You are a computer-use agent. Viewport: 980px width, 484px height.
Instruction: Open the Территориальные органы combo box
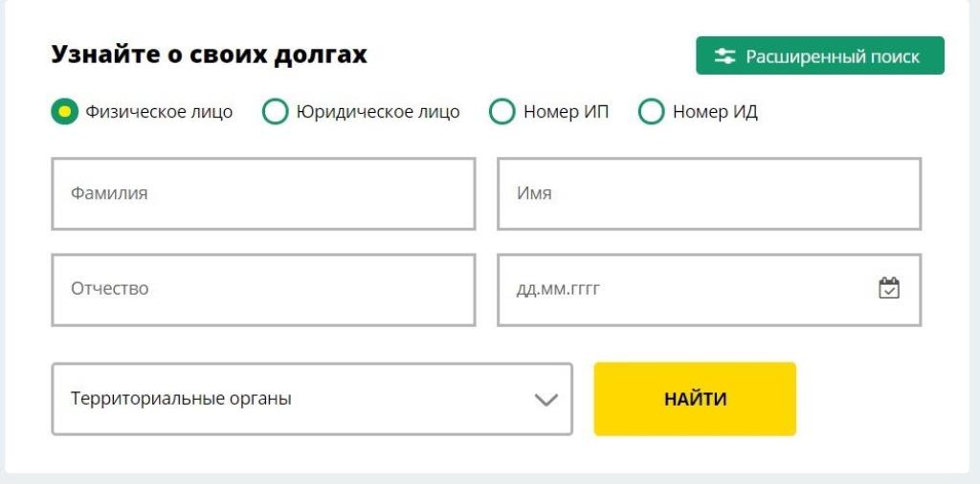[x=312, y=399]
